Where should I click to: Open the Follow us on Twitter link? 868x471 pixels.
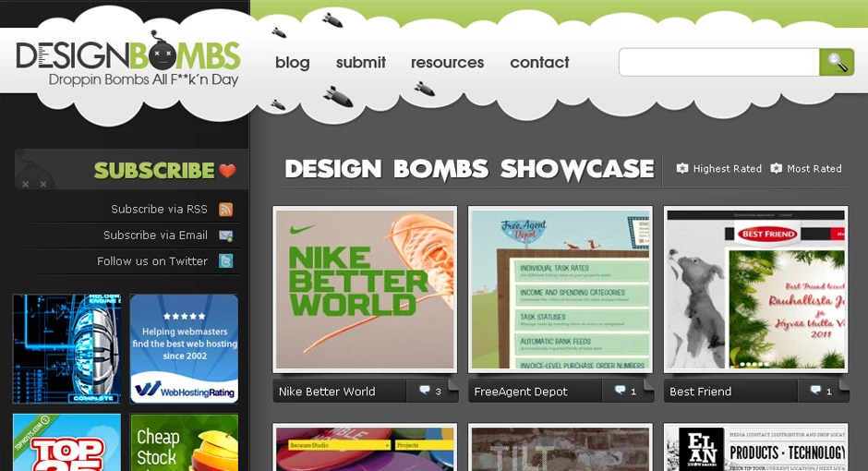[x=152, y=261]
